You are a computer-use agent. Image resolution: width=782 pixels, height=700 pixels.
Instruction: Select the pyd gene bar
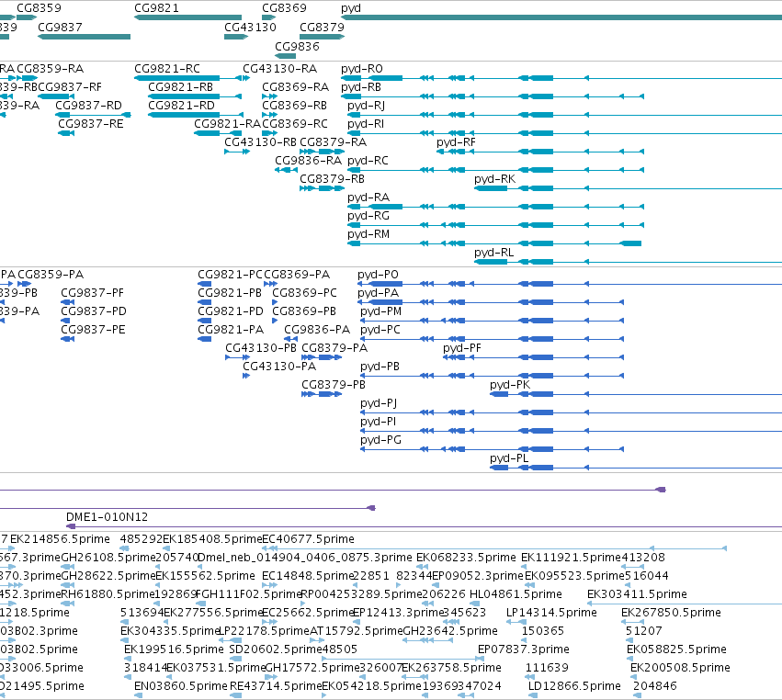coord(561,17)
